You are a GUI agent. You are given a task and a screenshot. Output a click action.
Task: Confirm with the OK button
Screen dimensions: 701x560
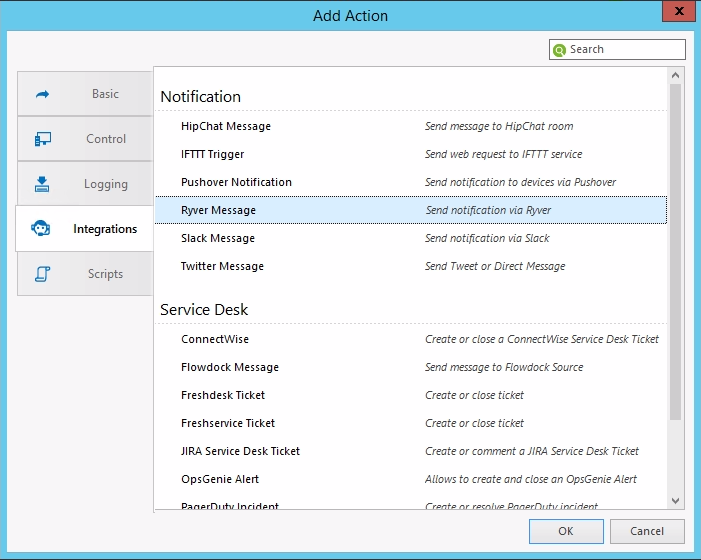[x=566, y=531]
